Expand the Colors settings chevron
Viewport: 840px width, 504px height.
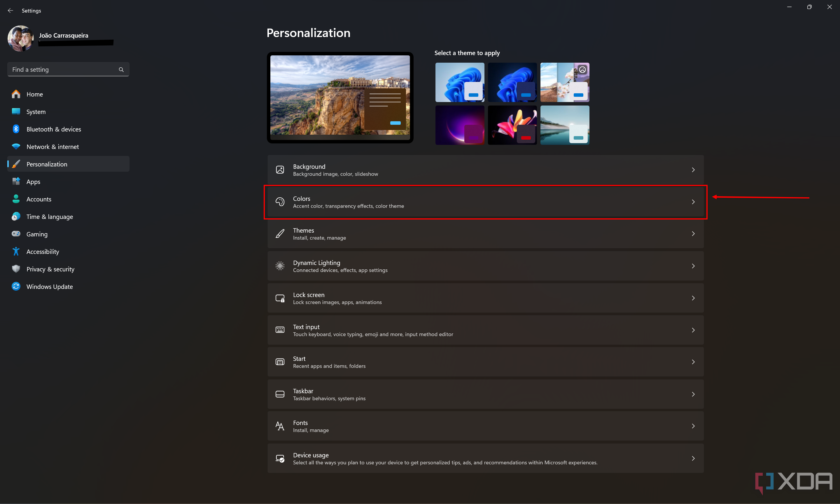[x=693, y=202]
